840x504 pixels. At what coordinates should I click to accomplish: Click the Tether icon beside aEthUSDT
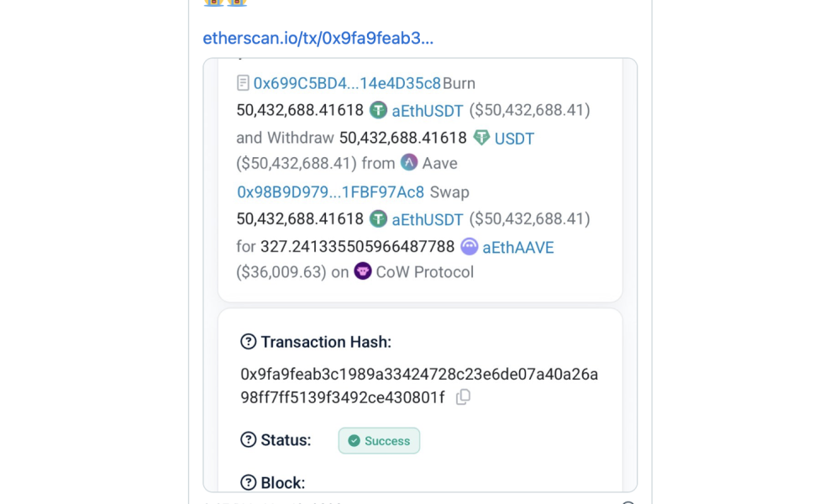379,110
